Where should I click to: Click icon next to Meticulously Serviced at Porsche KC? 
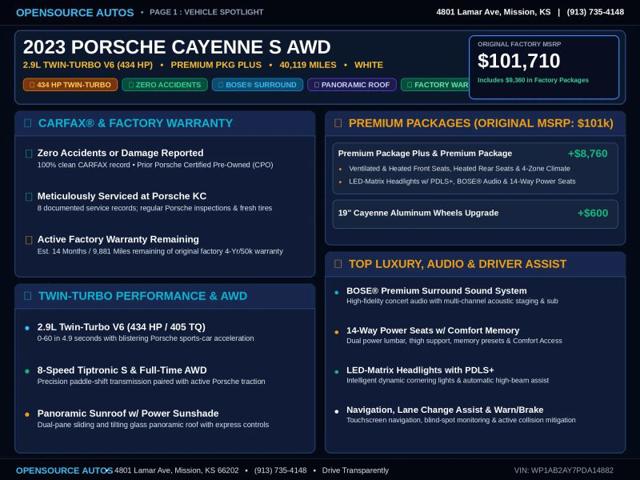pos(29,197)
